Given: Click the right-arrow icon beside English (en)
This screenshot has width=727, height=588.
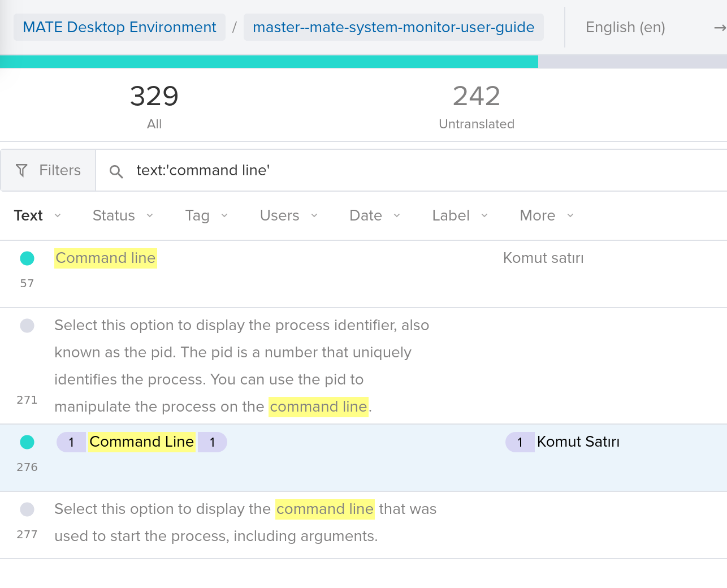Looking at the screenshot, I should click(719, 27).
